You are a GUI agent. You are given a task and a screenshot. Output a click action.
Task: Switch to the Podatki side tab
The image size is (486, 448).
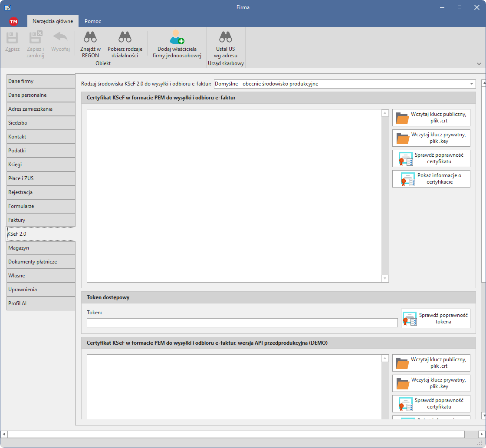tap(41, 151)
